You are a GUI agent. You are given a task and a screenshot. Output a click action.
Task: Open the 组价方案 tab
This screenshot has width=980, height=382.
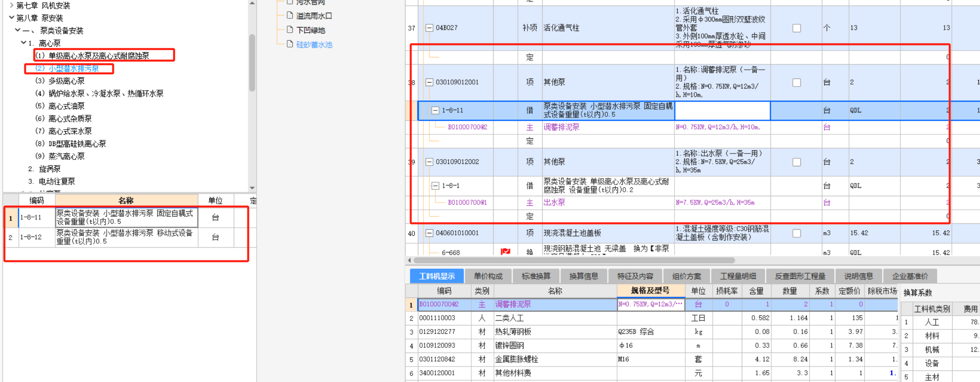(x=687, y=276)
